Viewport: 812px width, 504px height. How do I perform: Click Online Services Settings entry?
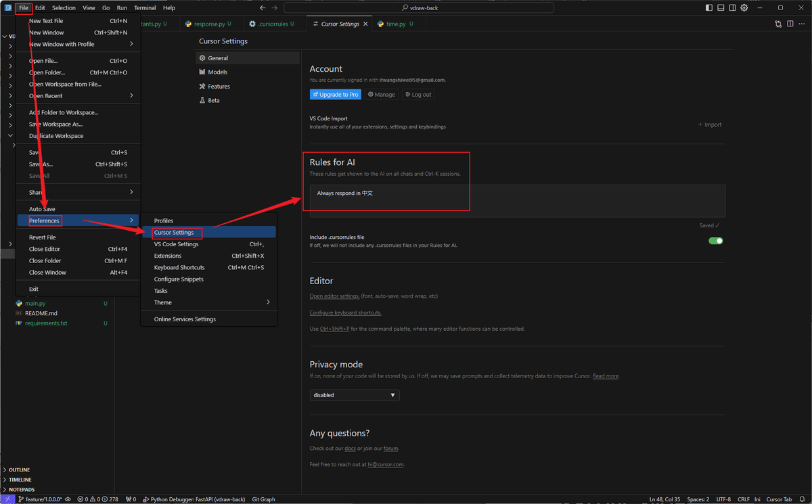[209, 319]
